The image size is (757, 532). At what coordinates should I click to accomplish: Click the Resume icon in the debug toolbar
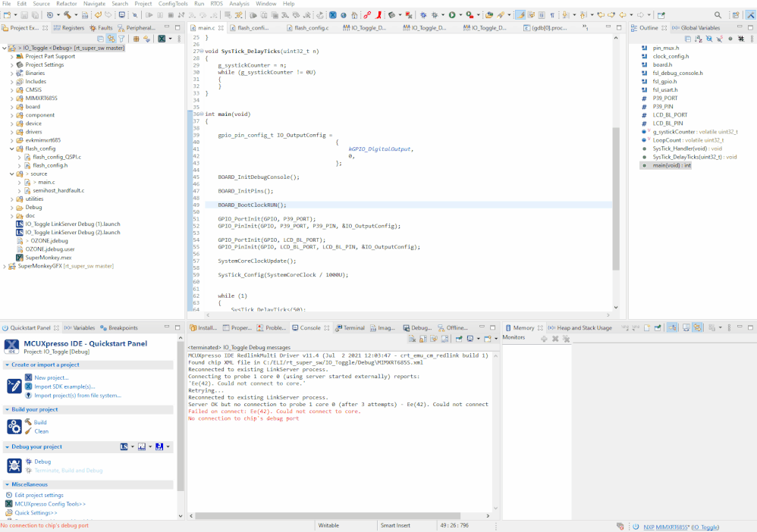149,15
